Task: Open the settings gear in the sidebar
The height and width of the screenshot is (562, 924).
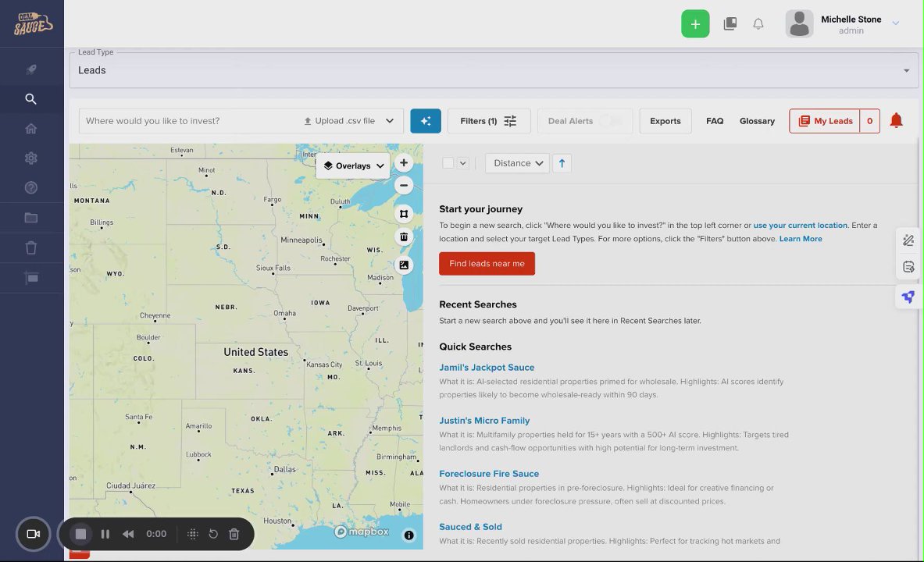Action: pos(31,158)
